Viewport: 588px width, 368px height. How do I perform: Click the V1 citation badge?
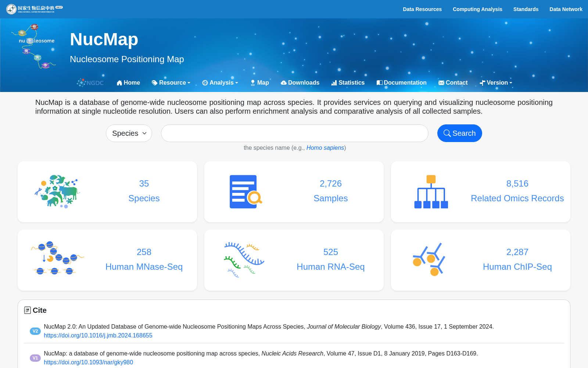pos(35,358)
